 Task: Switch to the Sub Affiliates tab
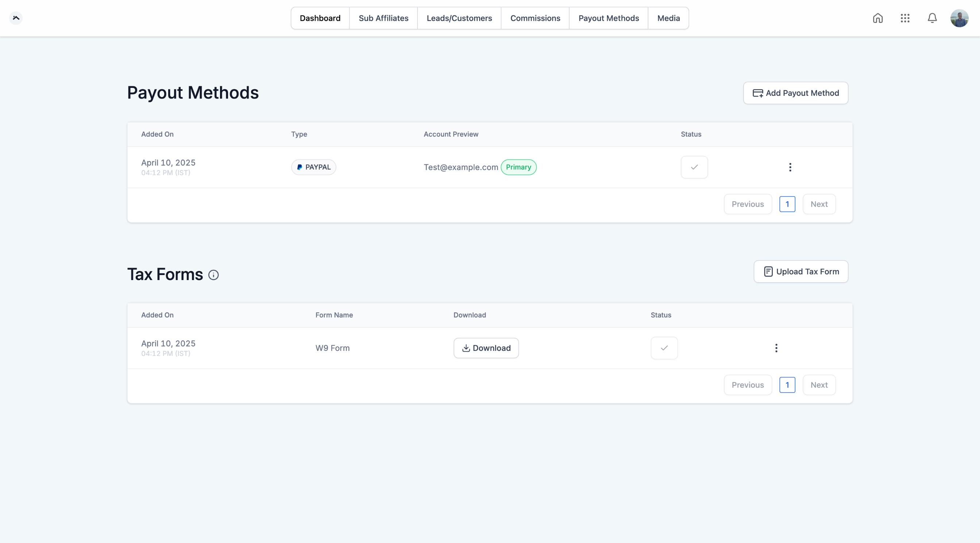pyautogui.click(x=383, y=18)
